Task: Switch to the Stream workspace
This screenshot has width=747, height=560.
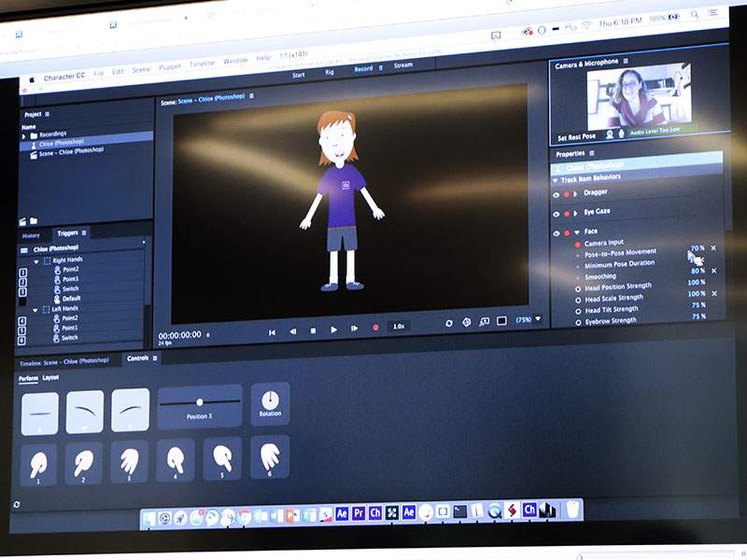Action: [x=403, y=65]
